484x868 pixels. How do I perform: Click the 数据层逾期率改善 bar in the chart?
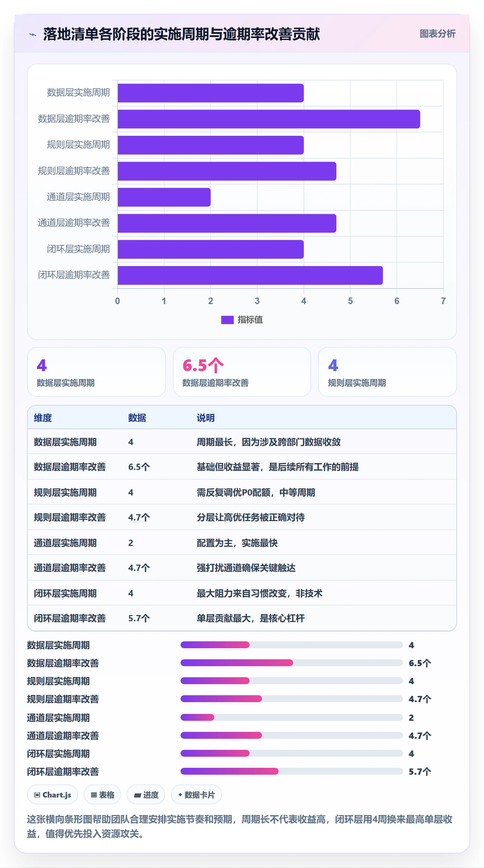pos(269,119)
